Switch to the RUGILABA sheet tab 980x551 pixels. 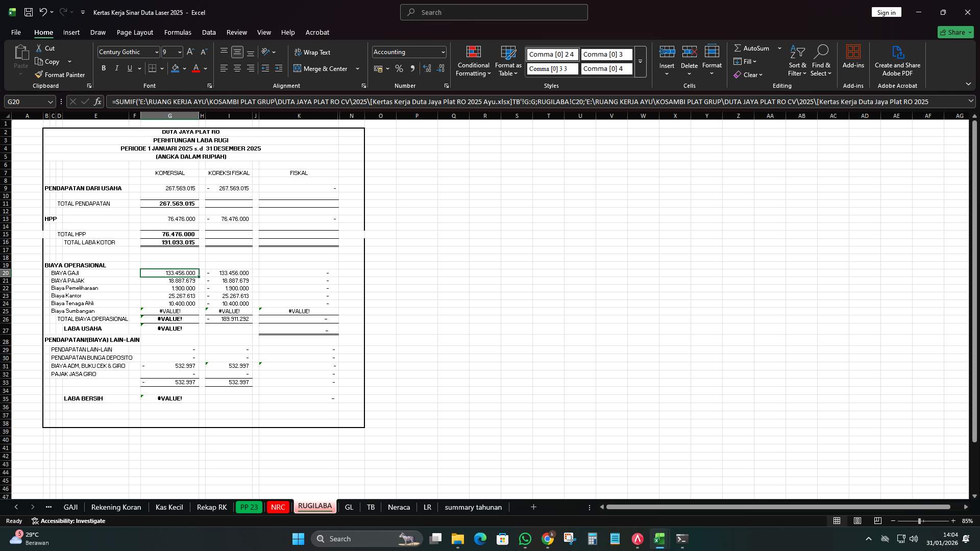tap(314, 507)
